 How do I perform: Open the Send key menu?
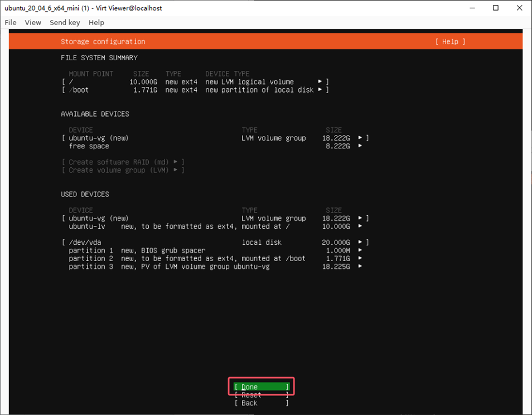65,22
